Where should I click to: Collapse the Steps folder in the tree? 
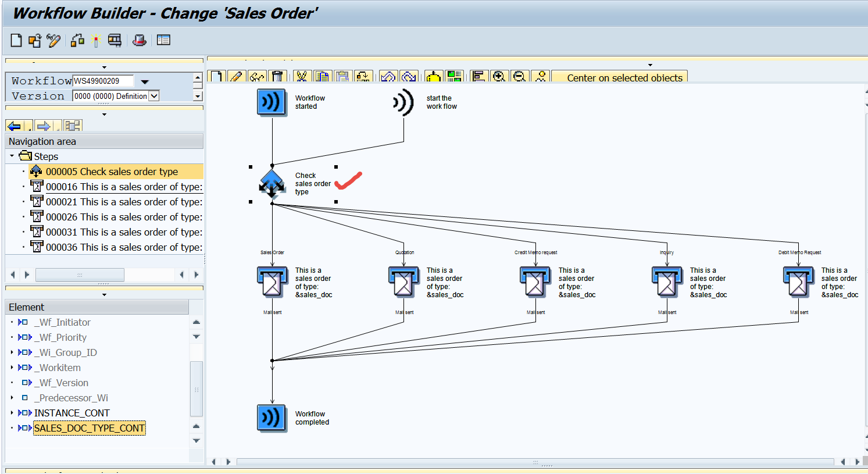pyautogui.click(x=12, y=156)
